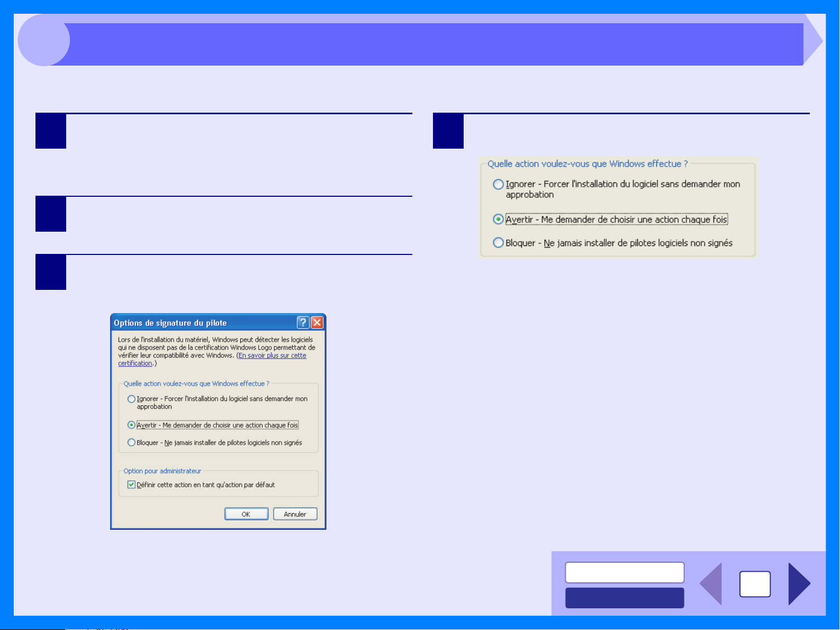
Task: Click 'Quelle action voulez-vous' label in enlarged panel
Action: pyautogui.click(x=588, y=163)
